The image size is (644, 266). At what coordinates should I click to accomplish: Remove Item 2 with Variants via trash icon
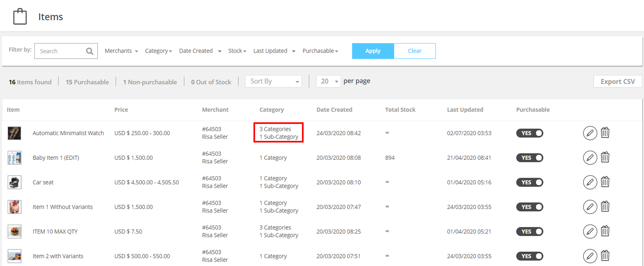click(x=605, y=256)
